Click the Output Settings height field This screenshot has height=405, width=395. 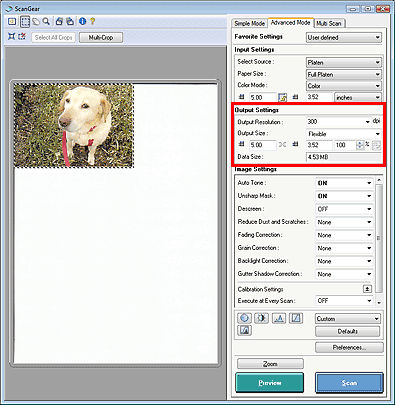(x=319, y=145)
